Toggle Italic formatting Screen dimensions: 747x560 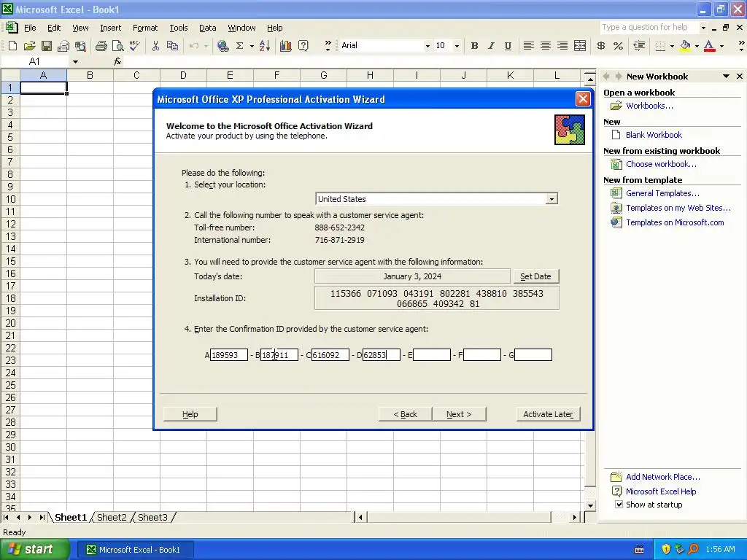pyautogui.click(x=491, y=46)
